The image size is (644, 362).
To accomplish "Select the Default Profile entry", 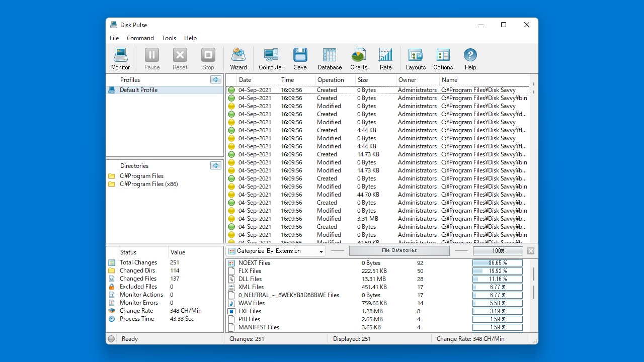I will click(165, 90).
